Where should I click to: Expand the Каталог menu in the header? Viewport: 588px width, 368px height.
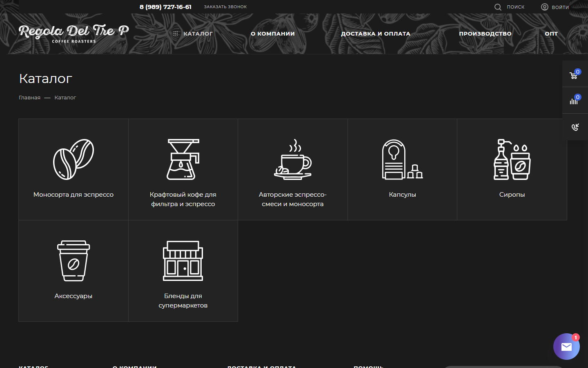[x=193, y=34]
